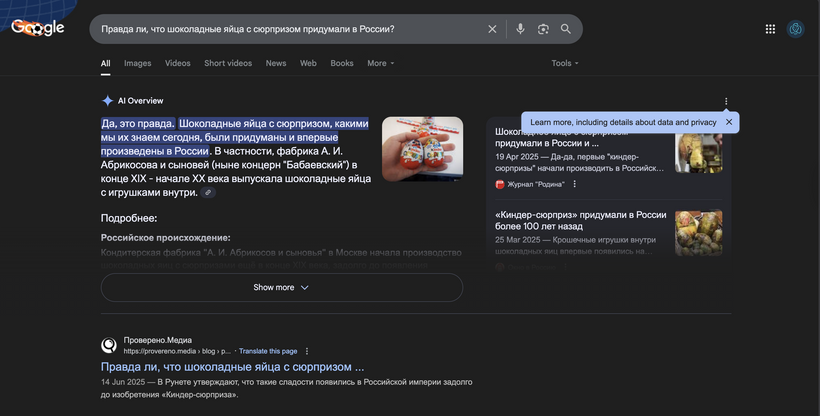Start voice search with microphone icon
820x416 pixels.
point(520,29)
